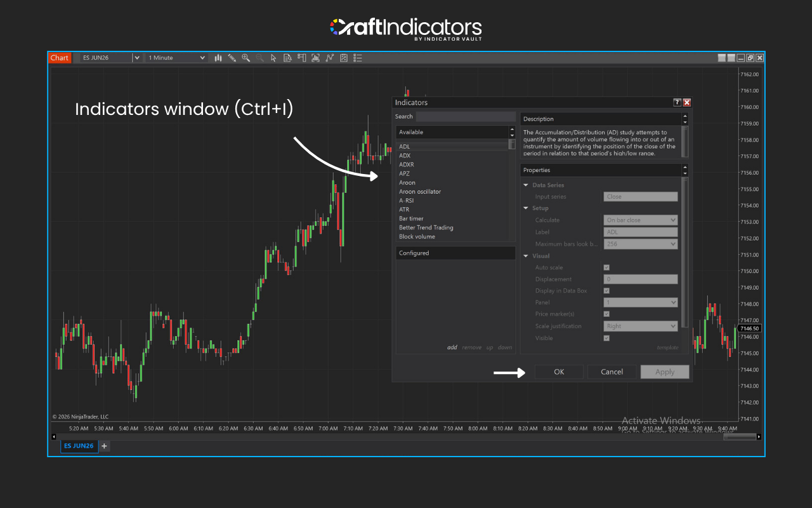Click the Displacement field

click(641, 279)
